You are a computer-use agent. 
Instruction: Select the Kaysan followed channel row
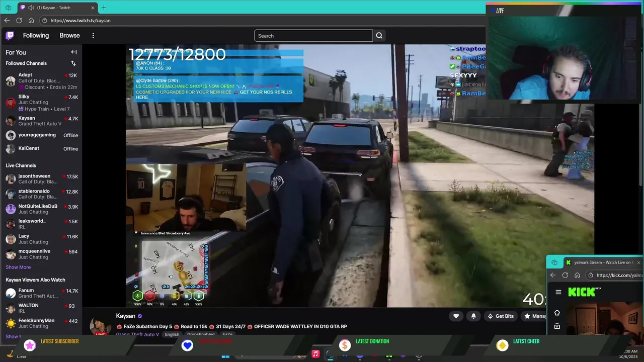[x=41, y=121]
